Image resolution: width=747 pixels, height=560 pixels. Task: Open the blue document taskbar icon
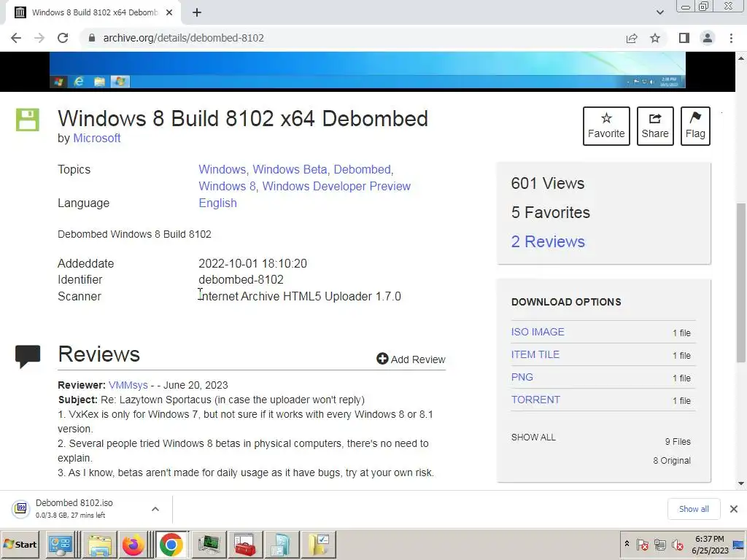[282, 544]
